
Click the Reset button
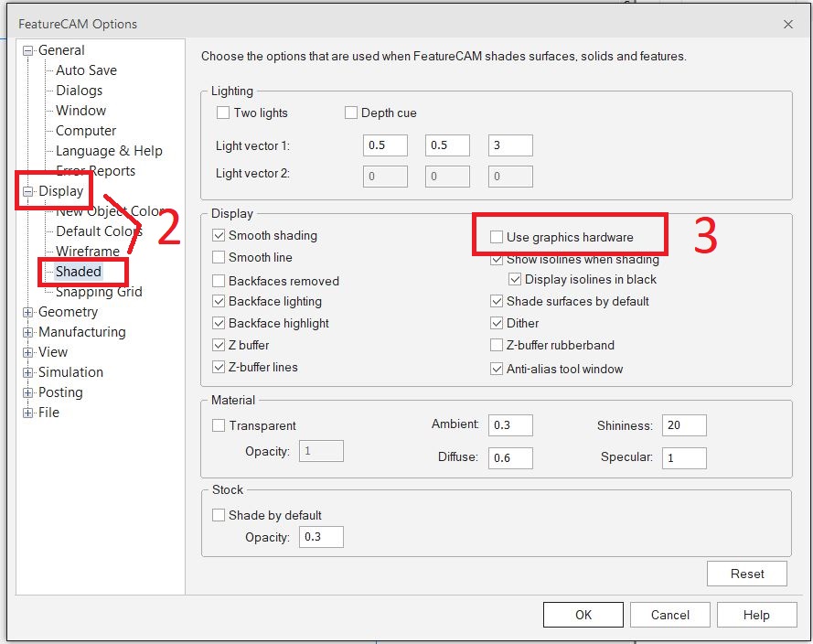[x=746, y=574]
